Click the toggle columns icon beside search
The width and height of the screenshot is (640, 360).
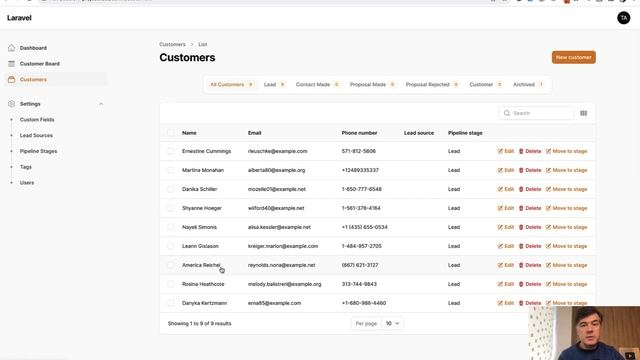tap(583, 113)
